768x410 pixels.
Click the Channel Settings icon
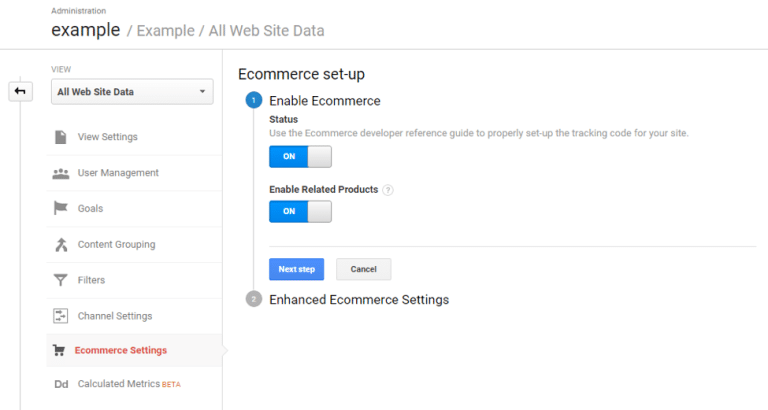pos(60,316)
